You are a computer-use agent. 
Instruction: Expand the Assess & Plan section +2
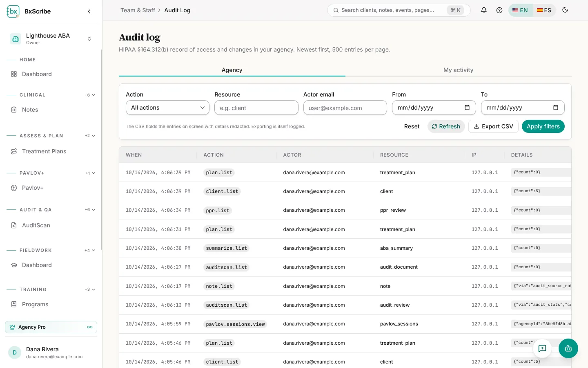coord(90,136)
